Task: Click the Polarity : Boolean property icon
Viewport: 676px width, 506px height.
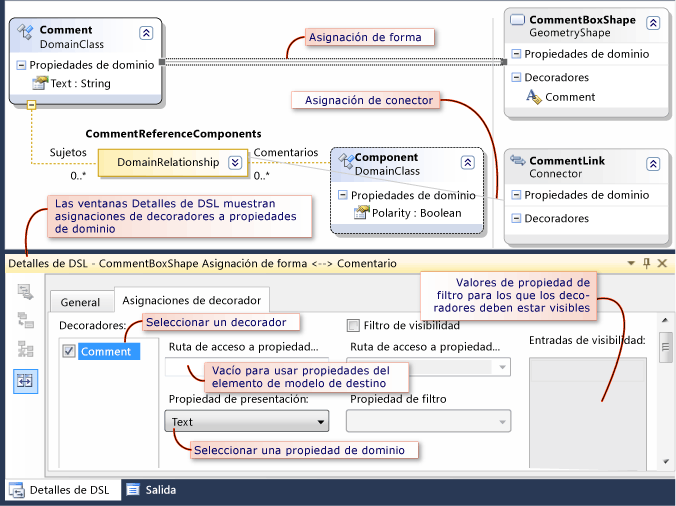Action: point(362,212)
